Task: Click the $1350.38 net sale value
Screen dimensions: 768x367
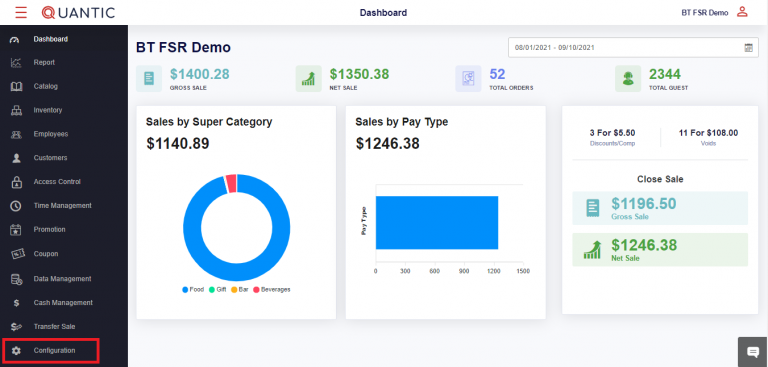Action: coord(360,74)
